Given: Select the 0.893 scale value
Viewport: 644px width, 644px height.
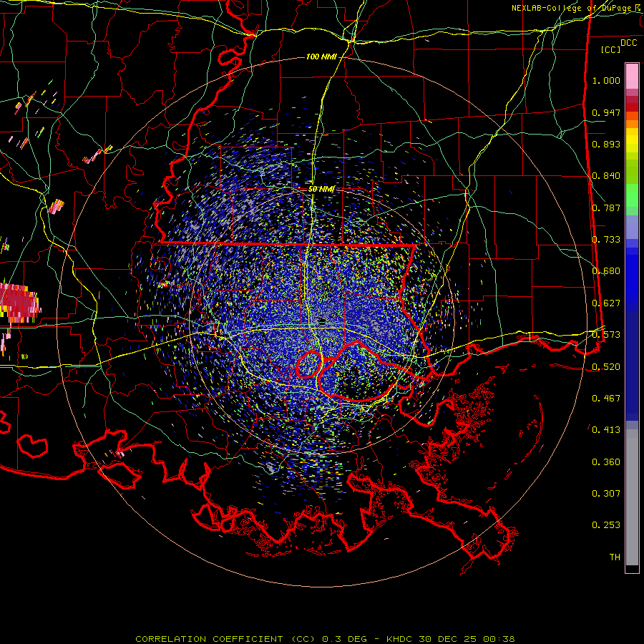Looking at the screenshot, I should tap(606, 144).
